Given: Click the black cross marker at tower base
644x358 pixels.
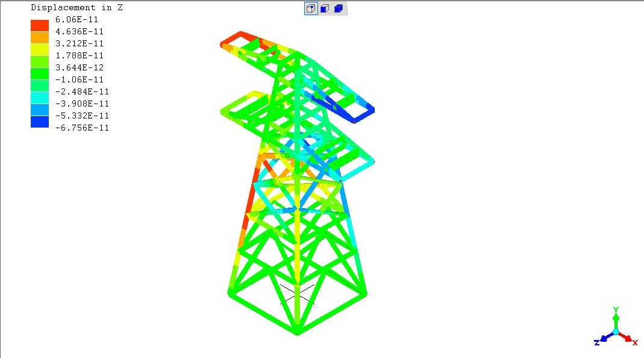Looking at the screenshot, I should (298, 295).
